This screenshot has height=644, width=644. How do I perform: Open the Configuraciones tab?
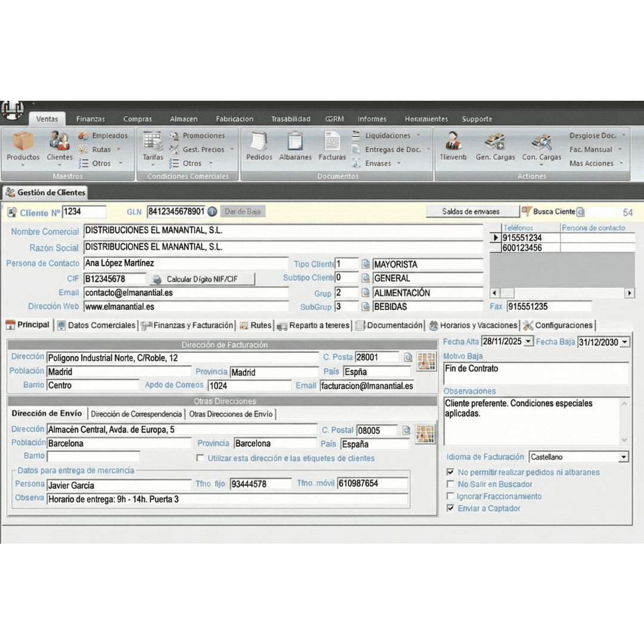pyautogui.click(x=558, y=326)
